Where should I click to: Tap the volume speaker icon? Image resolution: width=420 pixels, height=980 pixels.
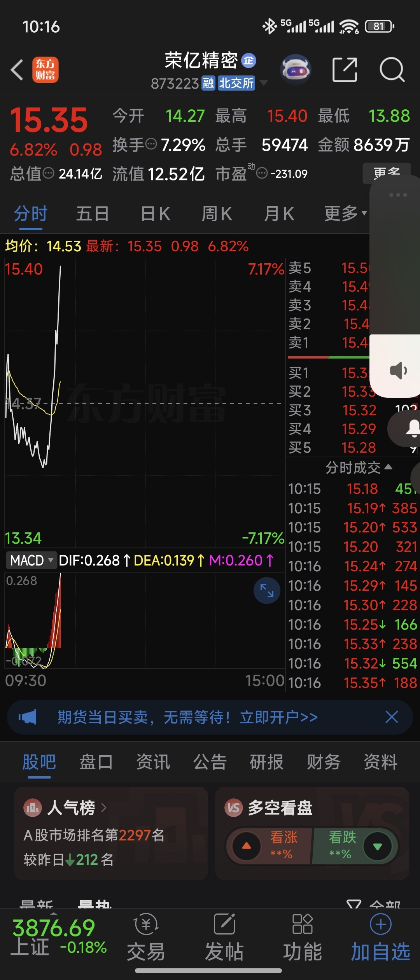[399, 370]
